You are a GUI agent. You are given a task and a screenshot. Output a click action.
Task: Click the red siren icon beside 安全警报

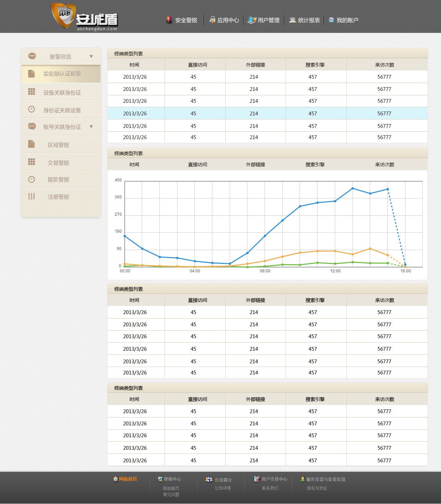pyautogui.click(x=169, y=20)
